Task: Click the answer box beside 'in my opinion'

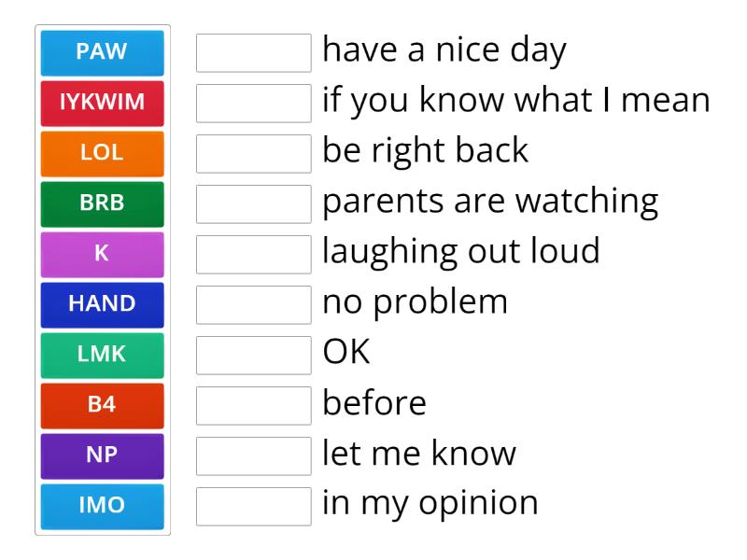Action: coord(253,506)
